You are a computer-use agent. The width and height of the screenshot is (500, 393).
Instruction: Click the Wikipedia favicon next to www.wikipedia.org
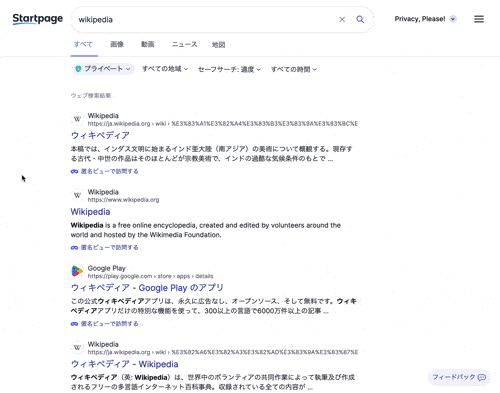(77, 195)
